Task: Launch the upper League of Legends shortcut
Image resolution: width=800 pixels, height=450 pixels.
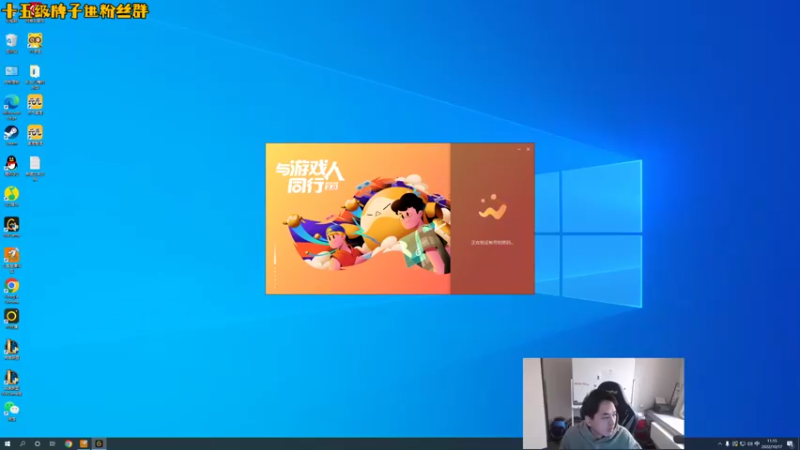Action: tap(11, 349)
